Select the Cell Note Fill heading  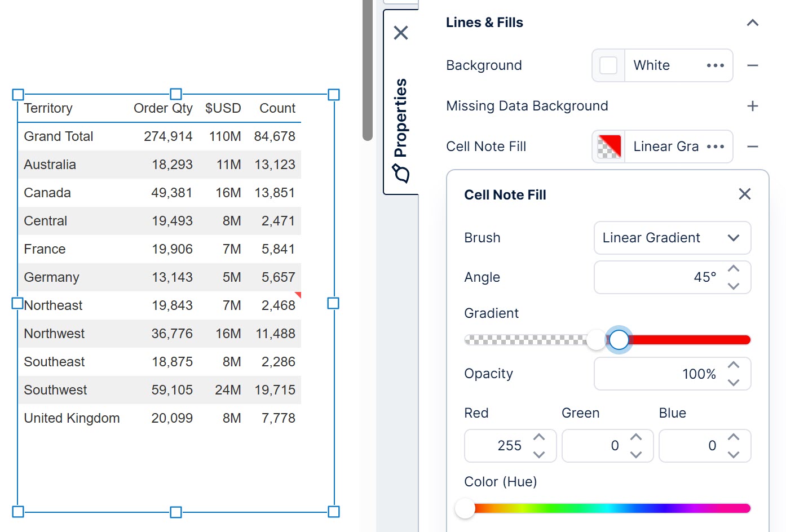click(505, 194)
